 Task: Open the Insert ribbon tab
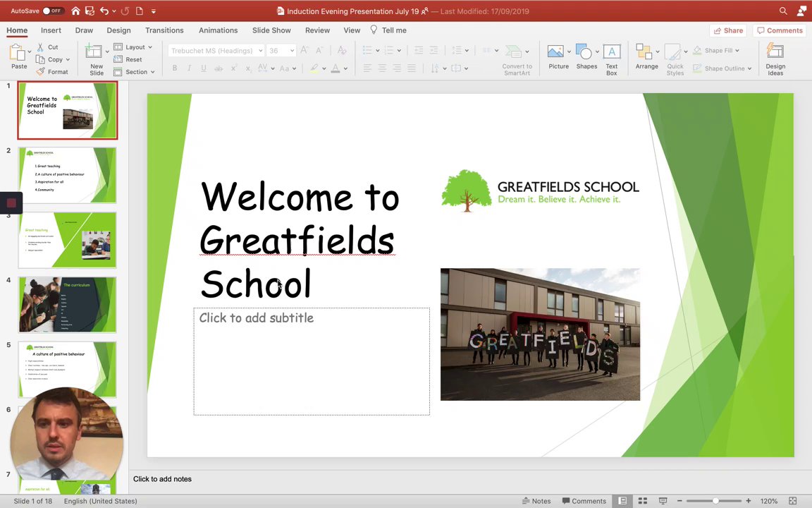click(51, 30)
